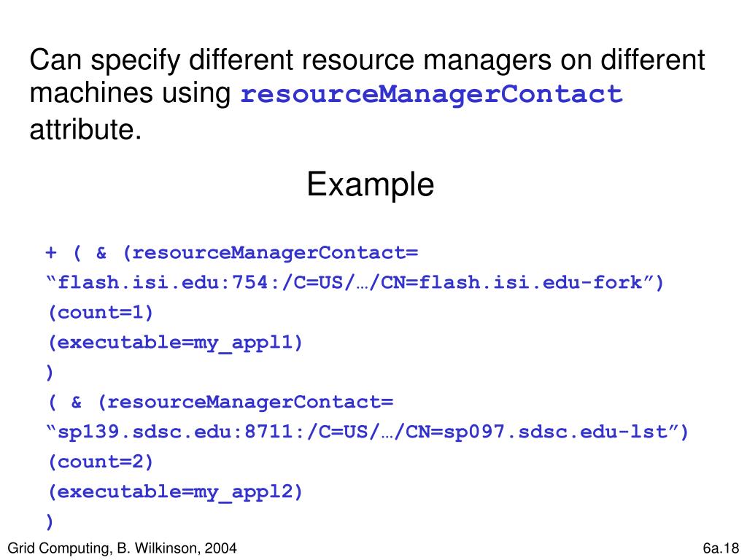Click the word 'attribute.' in the heading

click(86, 129)
